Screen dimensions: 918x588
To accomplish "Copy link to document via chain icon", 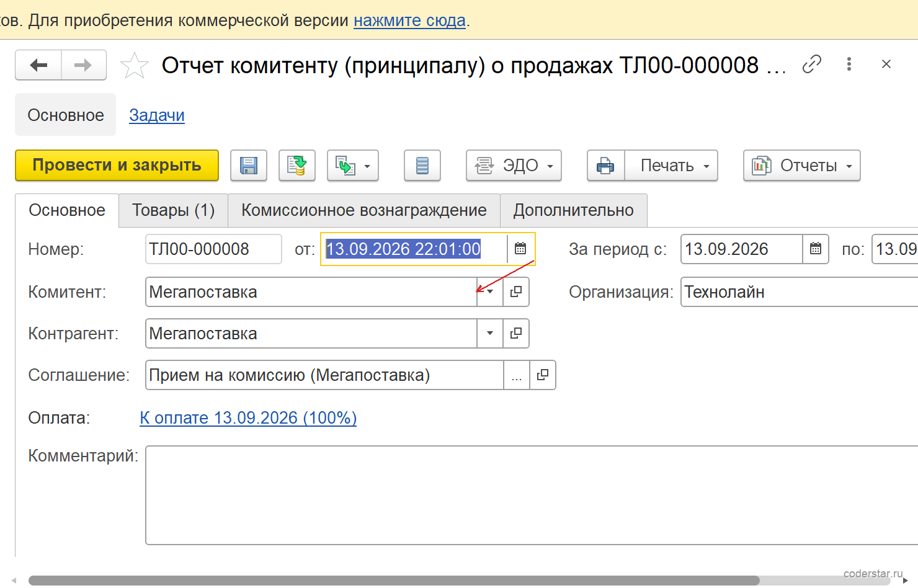I will pos(811,64).
